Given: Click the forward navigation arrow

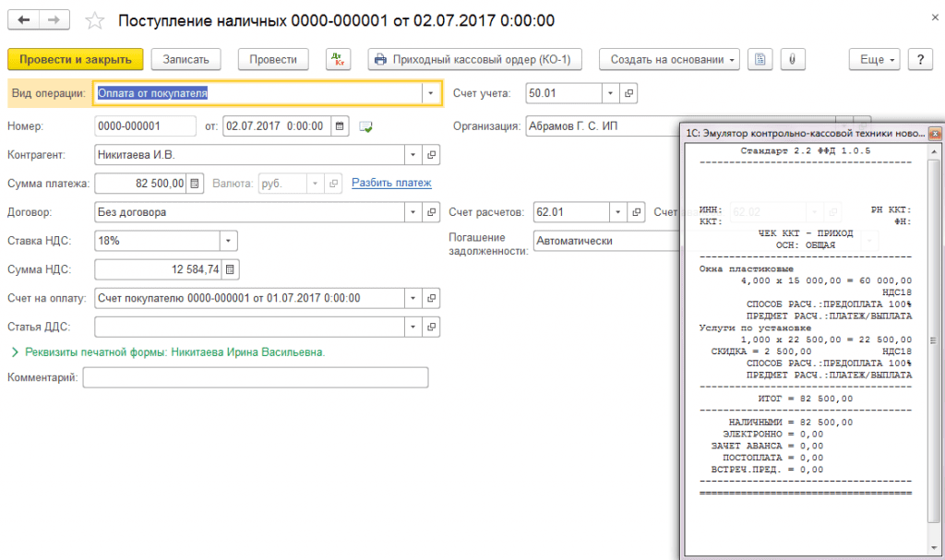Looking at the screenshot, I should point(54,20).
